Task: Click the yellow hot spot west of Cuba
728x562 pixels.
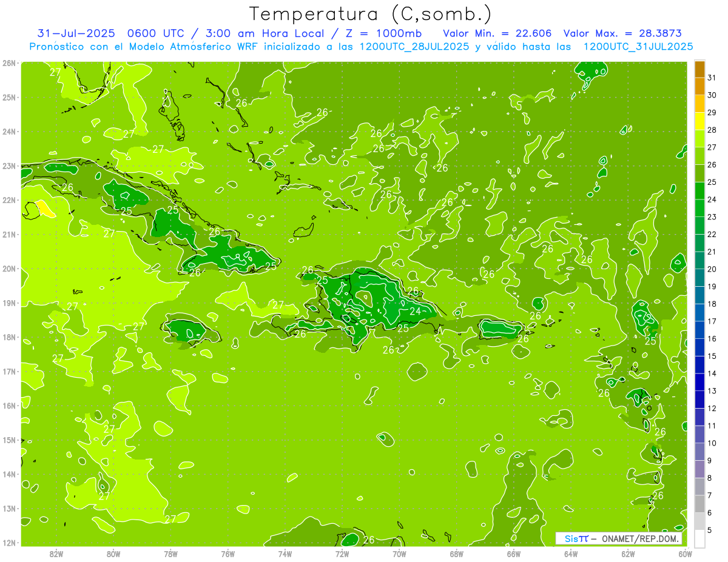Action: tap(45, 209)
